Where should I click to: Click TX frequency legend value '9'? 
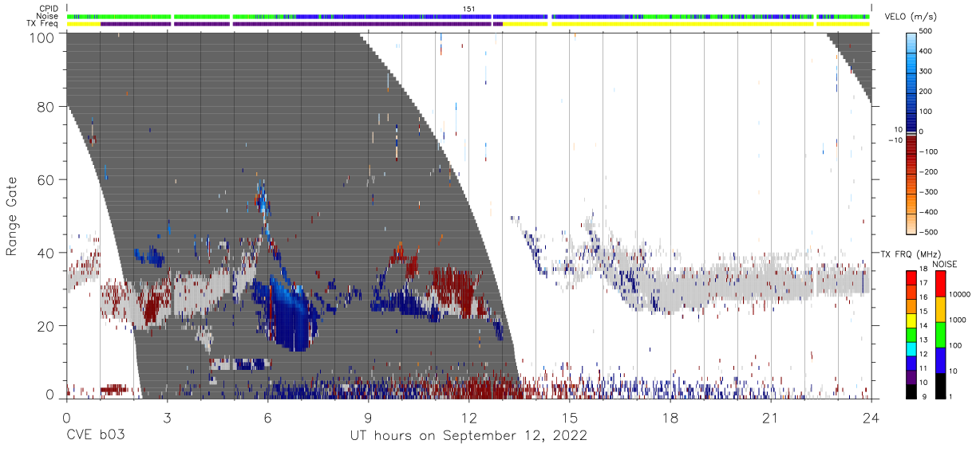point(926,397)
